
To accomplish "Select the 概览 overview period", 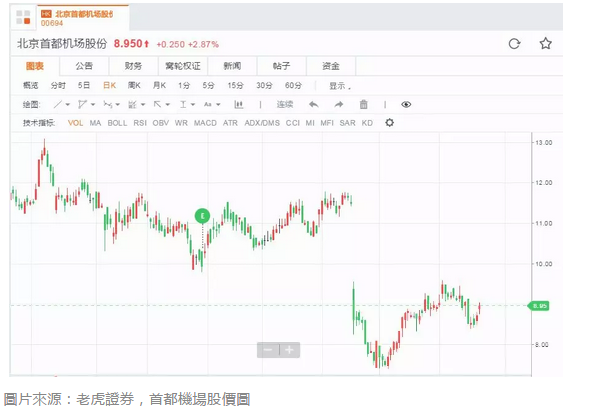I will 30,85.
